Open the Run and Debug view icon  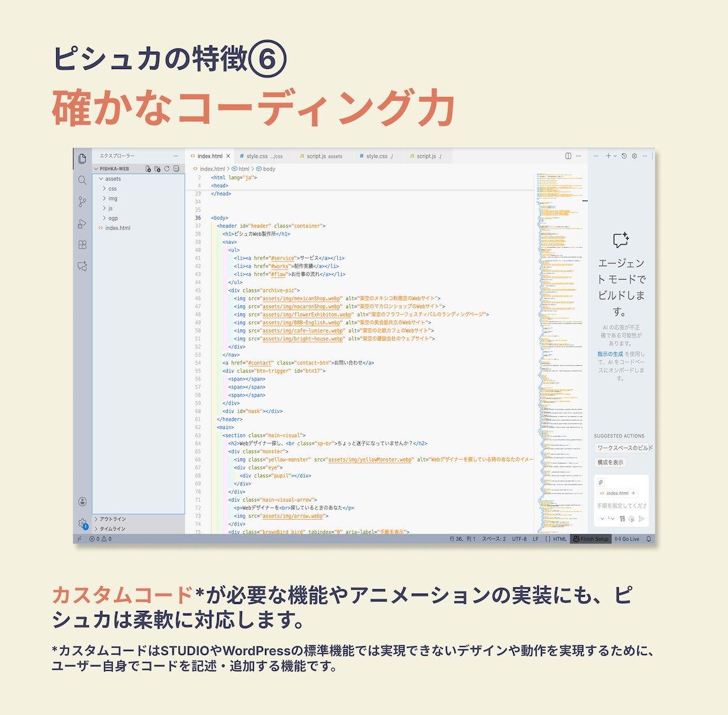82,224
